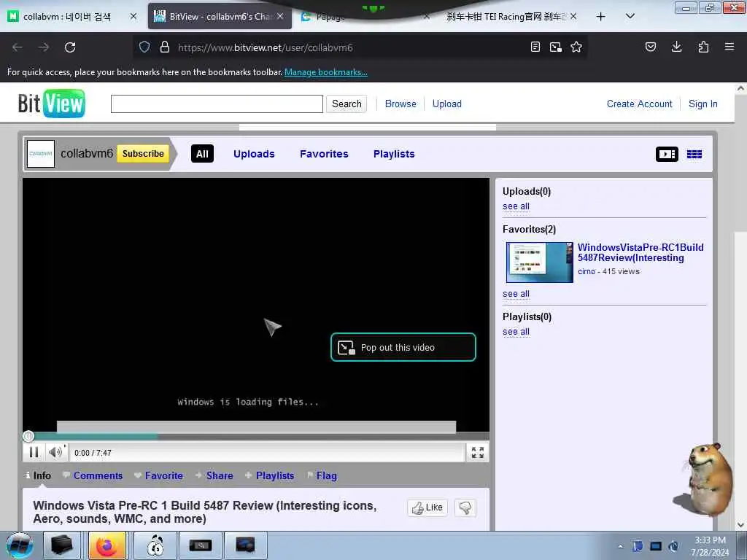Open the Share tab below the video
The width and height of the screenshot is (747, 560).
(214, 475)
